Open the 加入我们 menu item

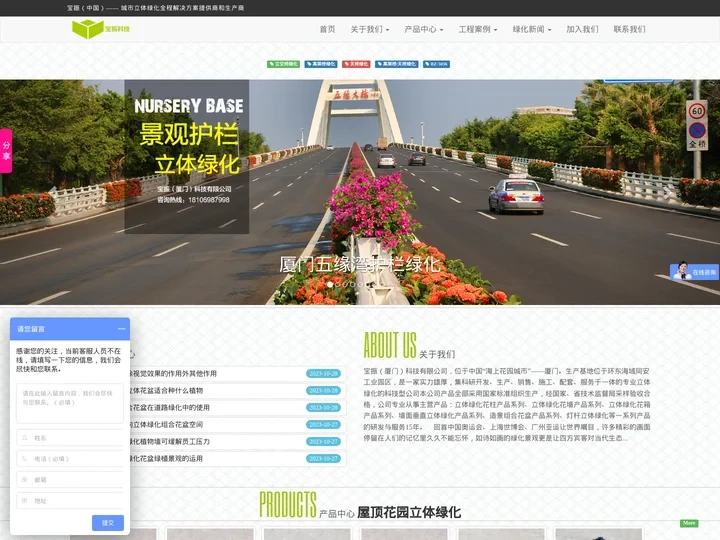tap(582, 29)
